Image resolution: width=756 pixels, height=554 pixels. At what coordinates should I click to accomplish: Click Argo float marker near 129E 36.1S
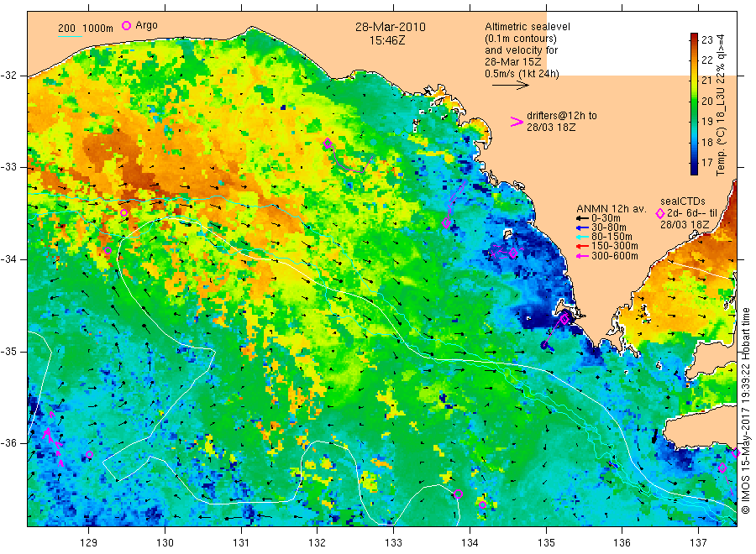point(89,454)
